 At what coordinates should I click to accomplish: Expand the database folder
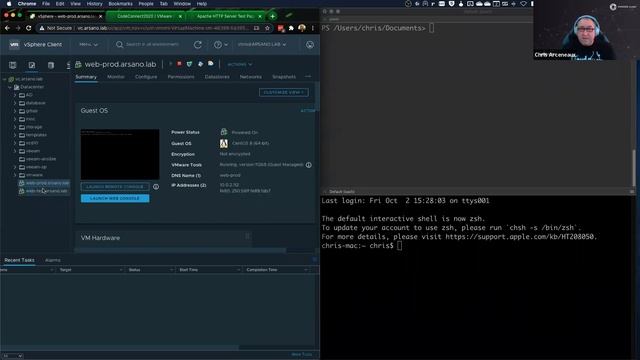pyautogui.click(x=15, y=103)
